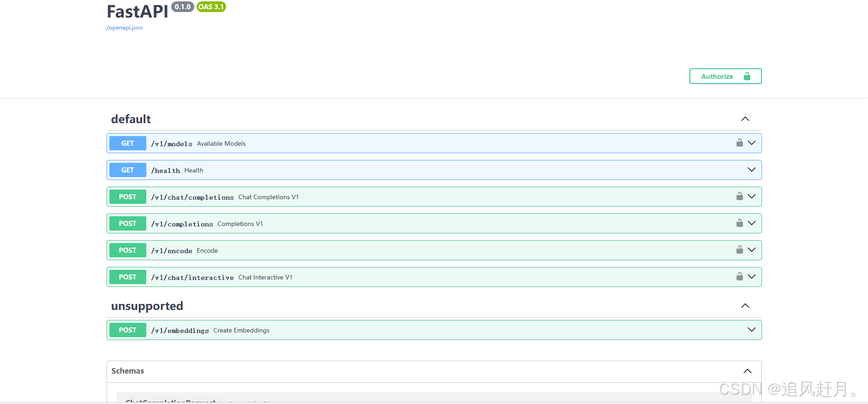The image size is (868, 404).
Task: Click the lock icon on /v1/completions row
Action: 739,223
